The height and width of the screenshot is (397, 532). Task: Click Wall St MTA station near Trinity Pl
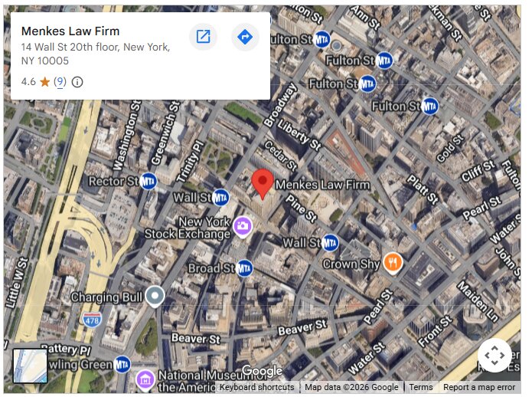pos(220,197)
